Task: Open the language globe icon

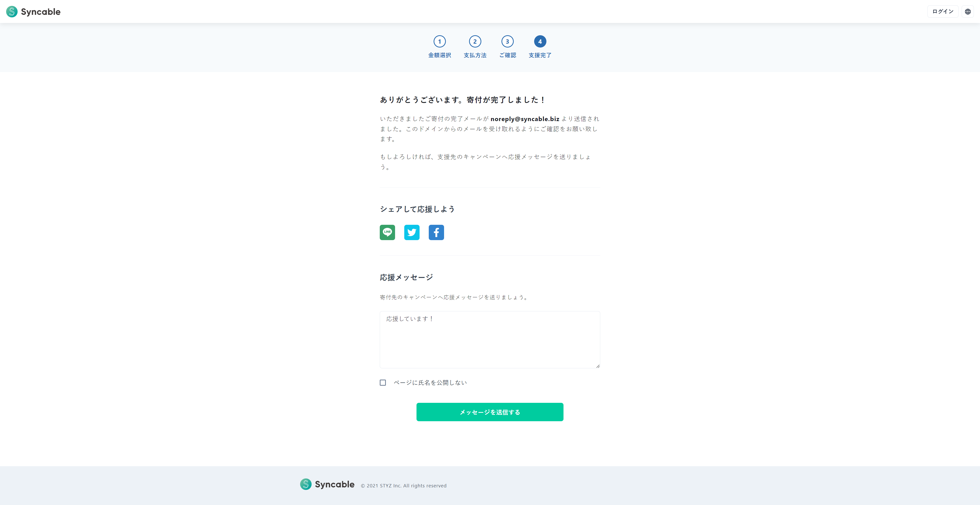Action: click(x=968, y=11)
